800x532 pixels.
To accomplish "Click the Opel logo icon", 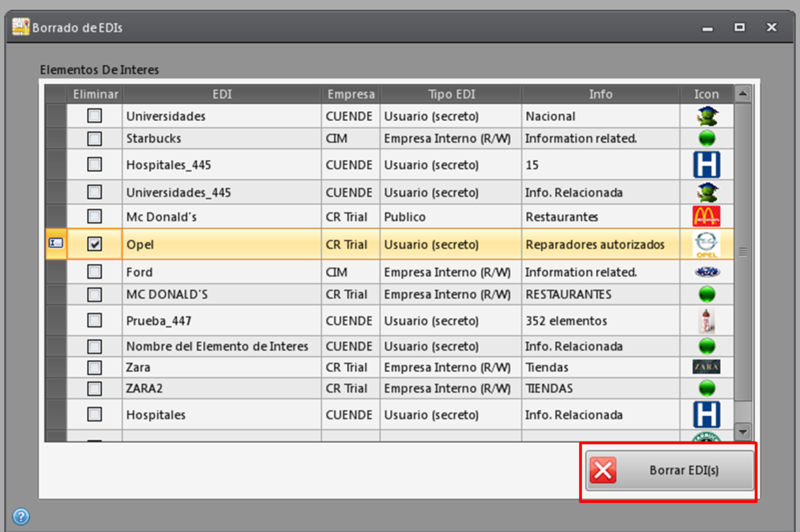I will (706, 244).
